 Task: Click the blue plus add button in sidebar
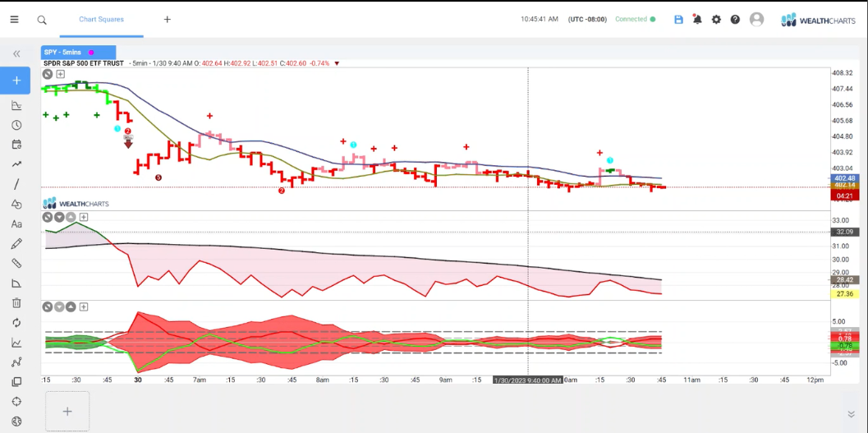click(16, 81)
